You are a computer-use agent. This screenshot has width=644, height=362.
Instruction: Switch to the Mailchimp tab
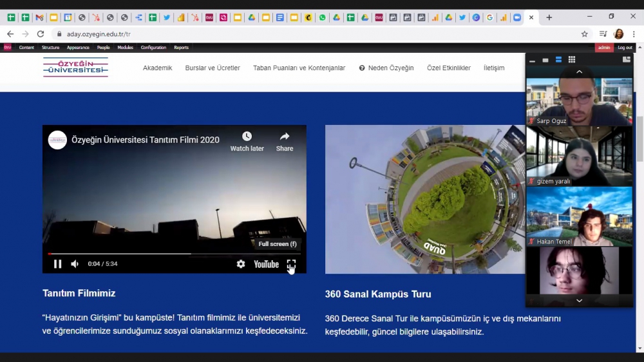pyautogui.click(x=308, y=17)
